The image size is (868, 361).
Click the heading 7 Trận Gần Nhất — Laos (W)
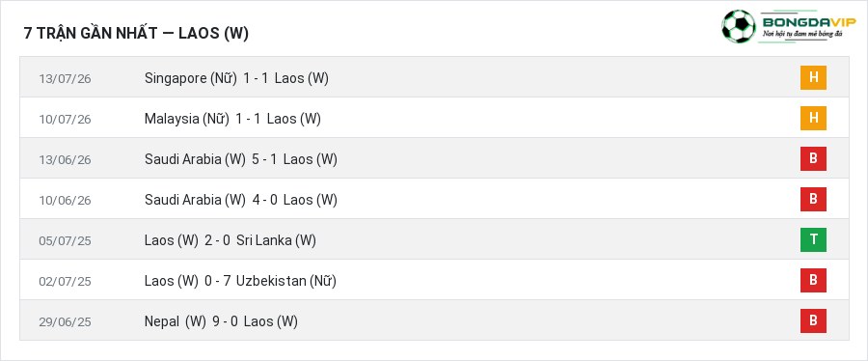[136, 33]
